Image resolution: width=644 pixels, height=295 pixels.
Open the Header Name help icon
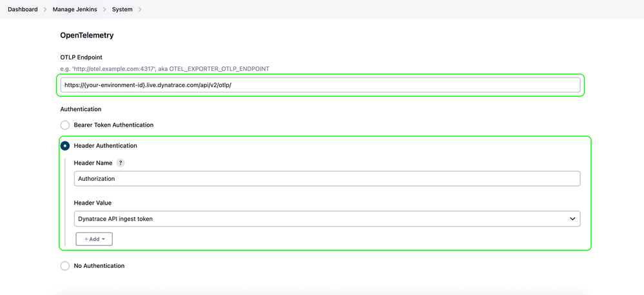click(x=121, y=163)
